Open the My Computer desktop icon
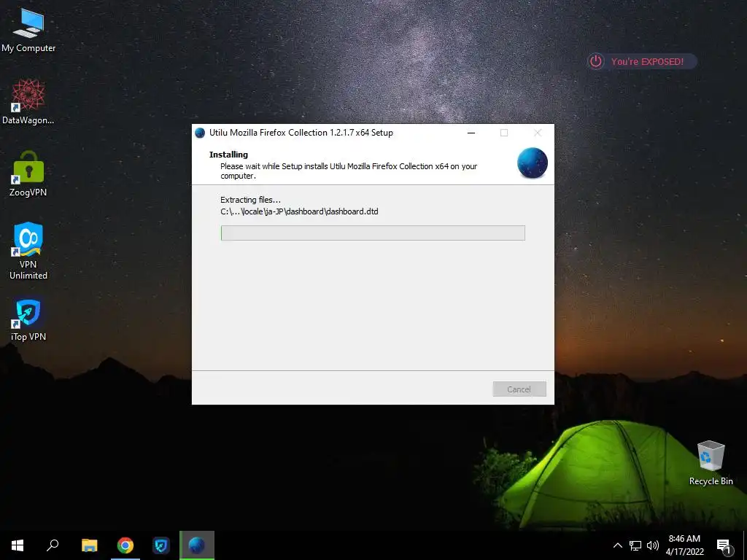The width and height of the screenshot is (747, 560). pos(28,31)
